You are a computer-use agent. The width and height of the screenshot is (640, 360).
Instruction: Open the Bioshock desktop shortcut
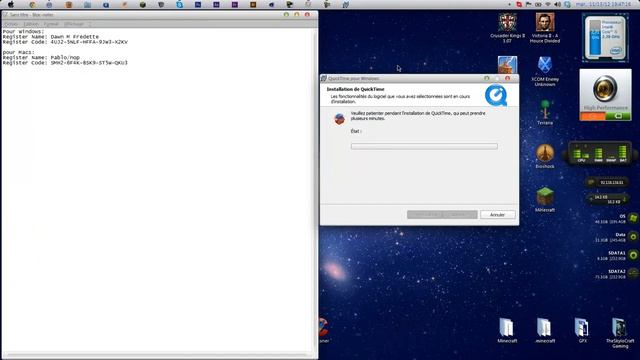click(545, 156)
